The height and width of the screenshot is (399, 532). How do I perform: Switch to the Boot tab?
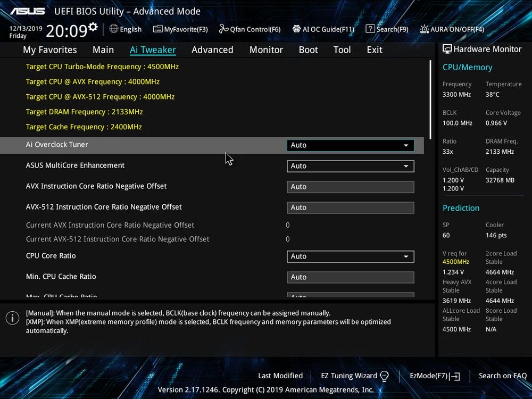[308, 50]
